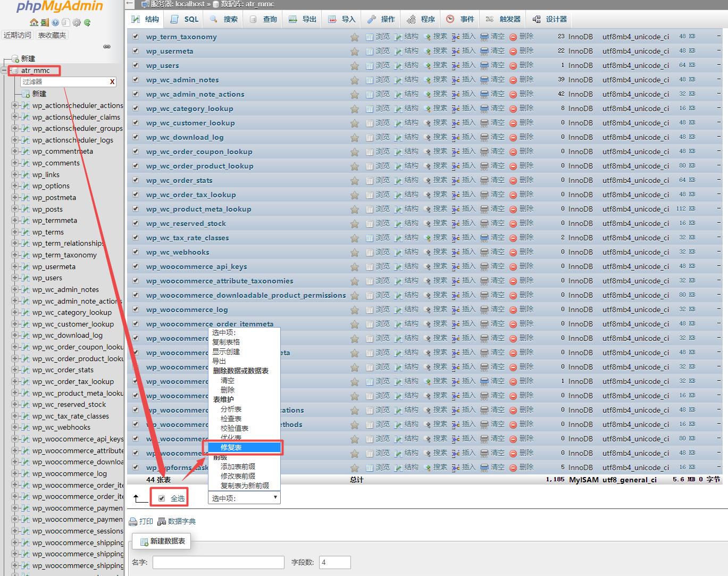Click the red 删除 icon for wp_wc_webhooks

(x=513, y=252)
